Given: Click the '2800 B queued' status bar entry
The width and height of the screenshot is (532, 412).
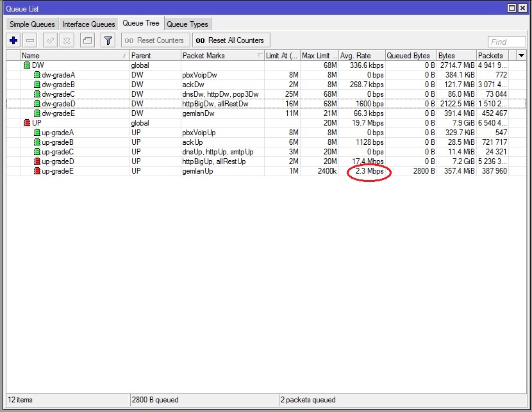Looking at the screenshot, I should coord(155,400).
